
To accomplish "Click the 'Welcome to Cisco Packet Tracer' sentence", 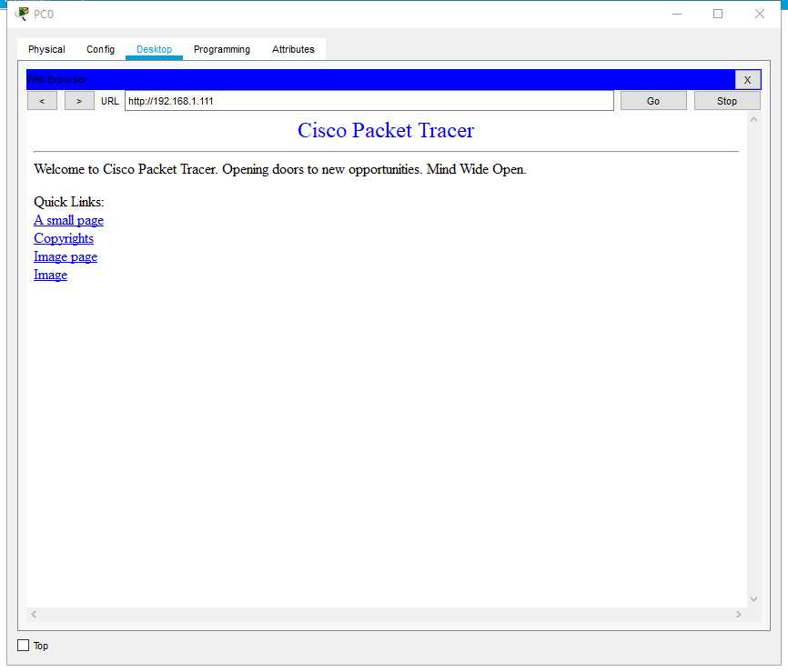I will coord(280,169).
